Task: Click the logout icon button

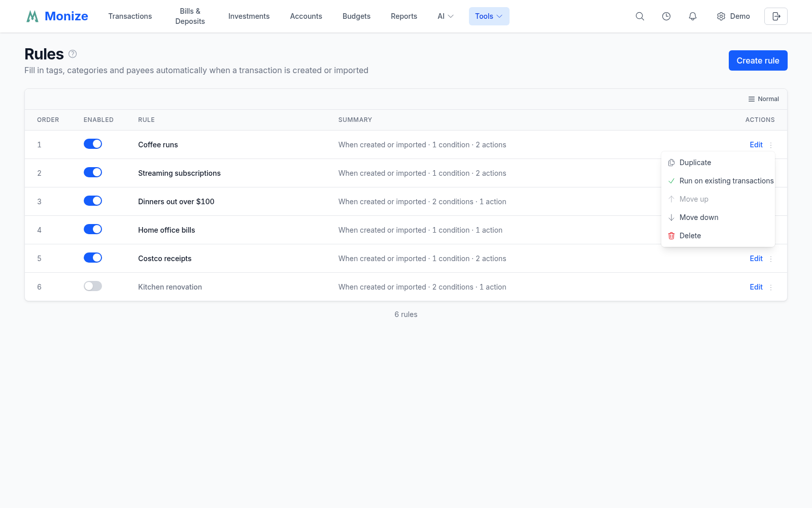Action: click(776, 16)
